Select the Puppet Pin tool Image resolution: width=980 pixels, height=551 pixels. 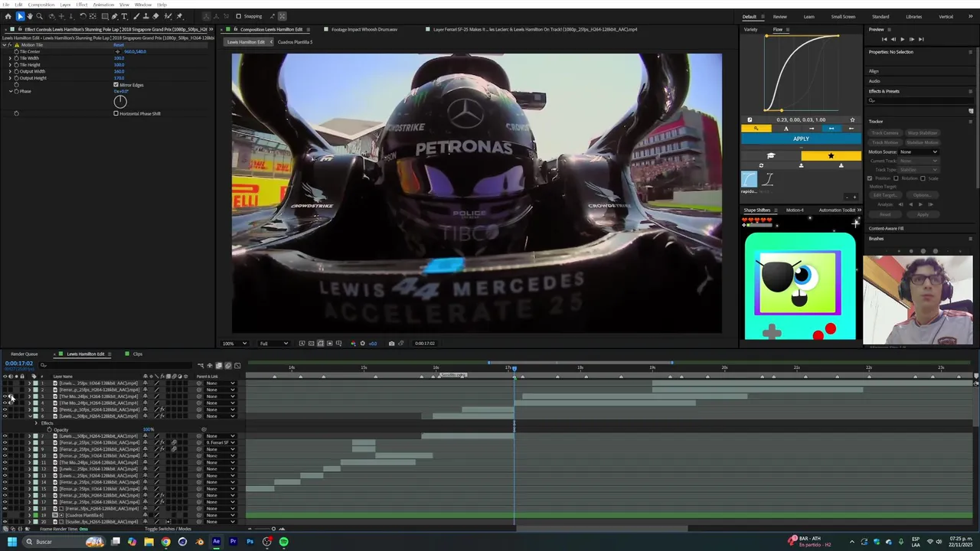[179, 16]
